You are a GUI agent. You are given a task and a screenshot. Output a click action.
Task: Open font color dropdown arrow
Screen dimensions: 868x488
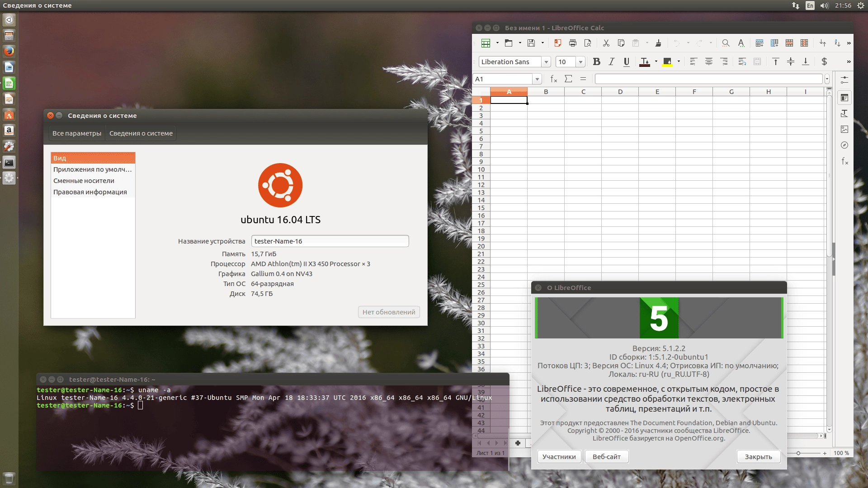(x=656, y=61)
